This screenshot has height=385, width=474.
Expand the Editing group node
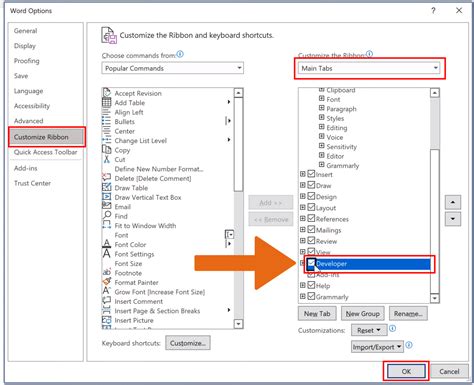pos(321,127)
